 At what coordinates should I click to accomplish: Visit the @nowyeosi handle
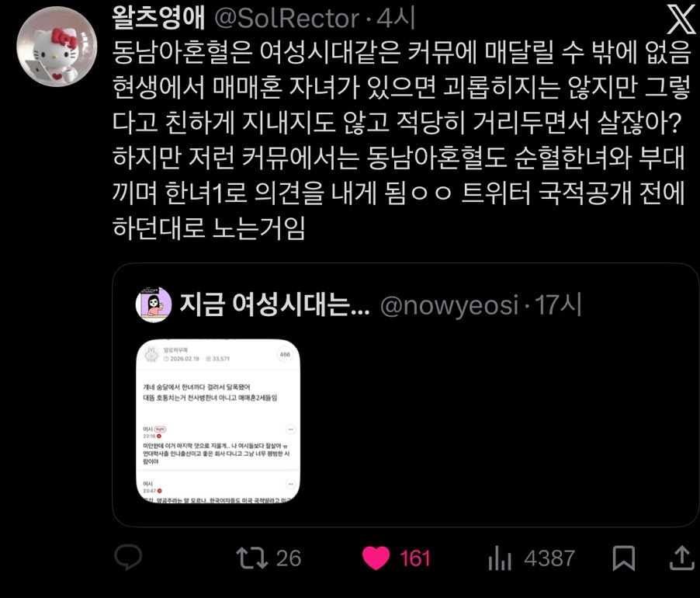pyautogui.click(x=449, y=305)
